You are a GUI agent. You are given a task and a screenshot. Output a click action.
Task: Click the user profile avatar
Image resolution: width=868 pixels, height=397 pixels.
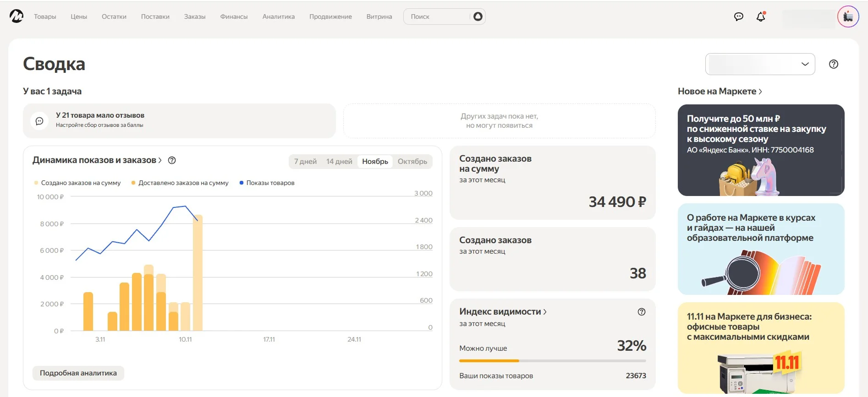tap(848, 16)
